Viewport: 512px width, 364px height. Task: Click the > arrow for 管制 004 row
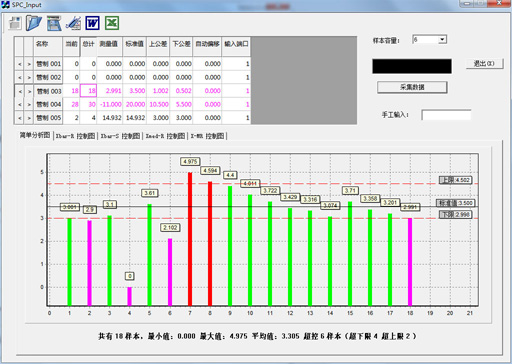tap(29, 105)
